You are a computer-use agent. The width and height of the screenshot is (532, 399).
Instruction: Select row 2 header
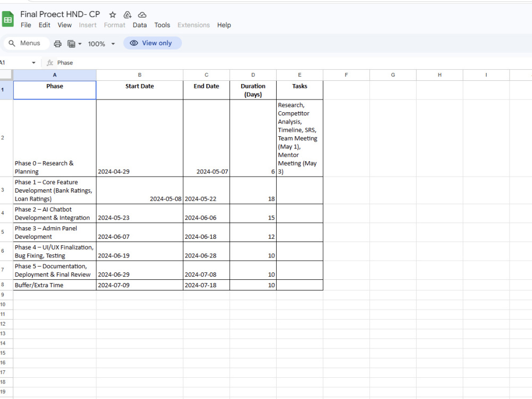(x=6, y=138)
